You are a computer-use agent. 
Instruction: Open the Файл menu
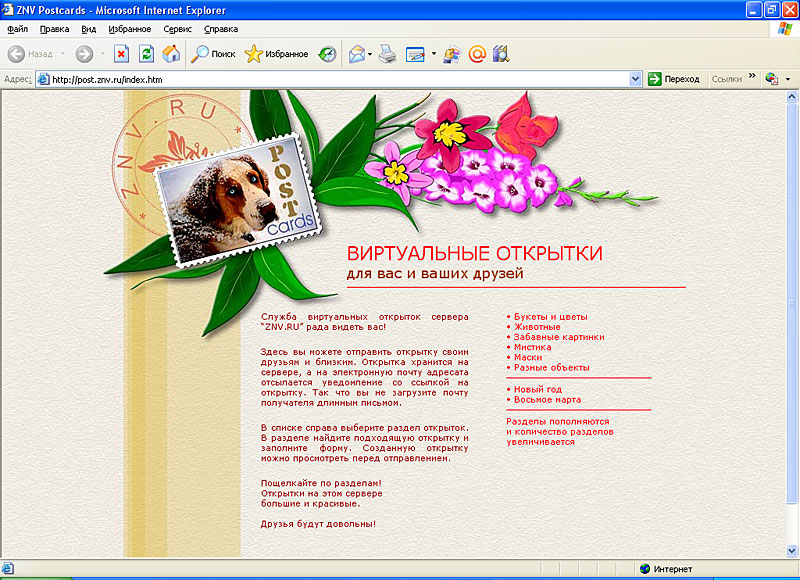[17, 29]
